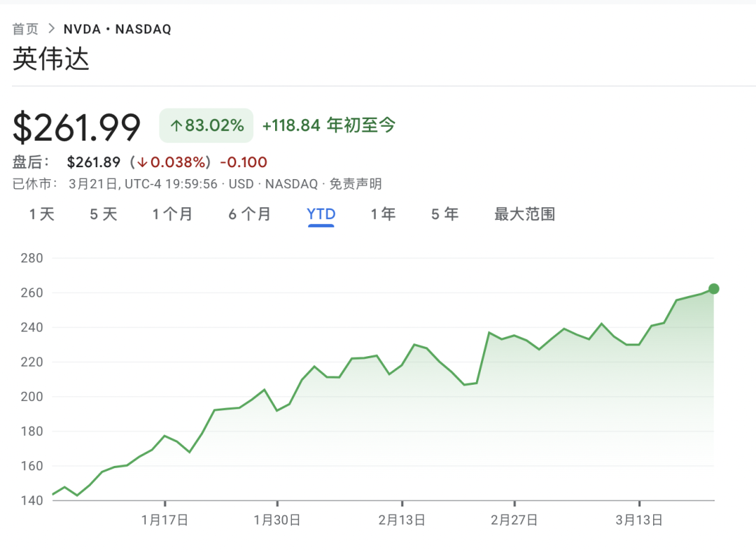Switch to the 1天 chart range
756x552 pixels.
coord(42,214)
